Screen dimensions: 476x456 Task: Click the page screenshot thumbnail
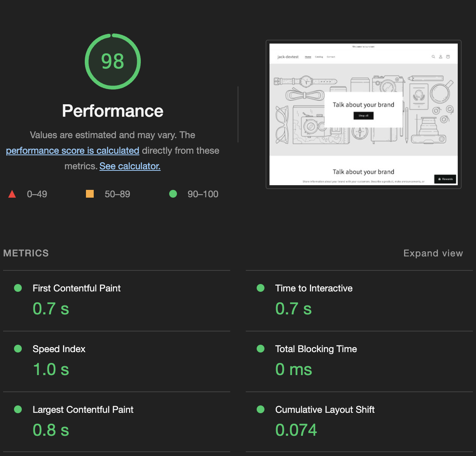pyautogui.click(x=364, y=114)
